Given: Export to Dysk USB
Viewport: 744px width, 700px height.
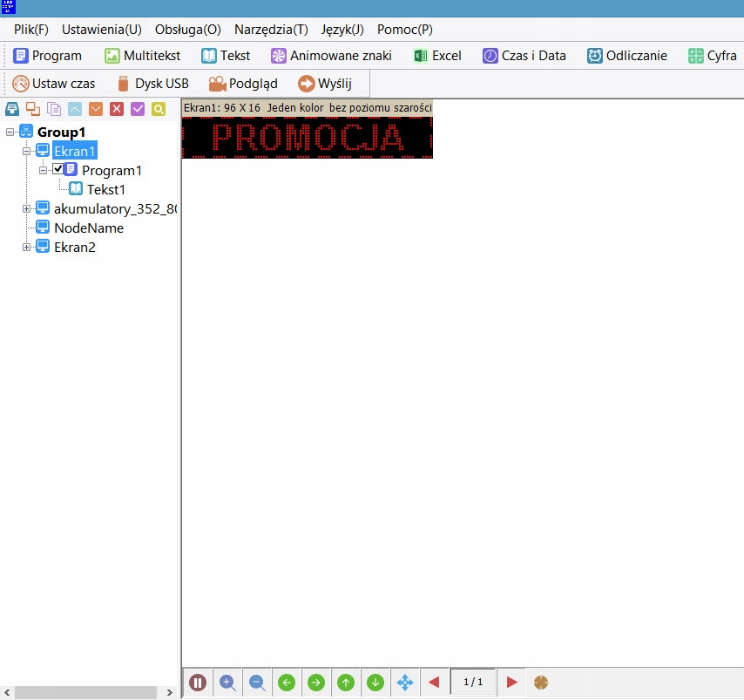Looking at the screenshot, I should click(152, 84).
